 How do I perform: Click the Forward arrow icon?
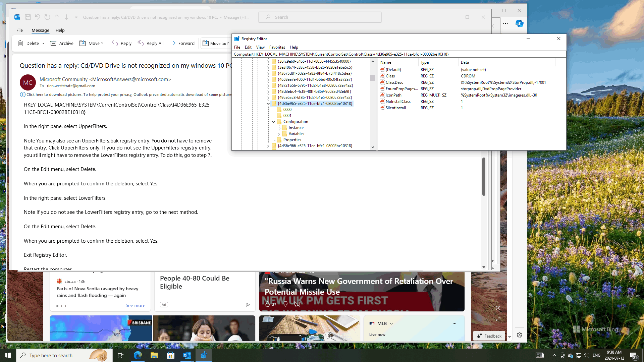click(172, 43)
